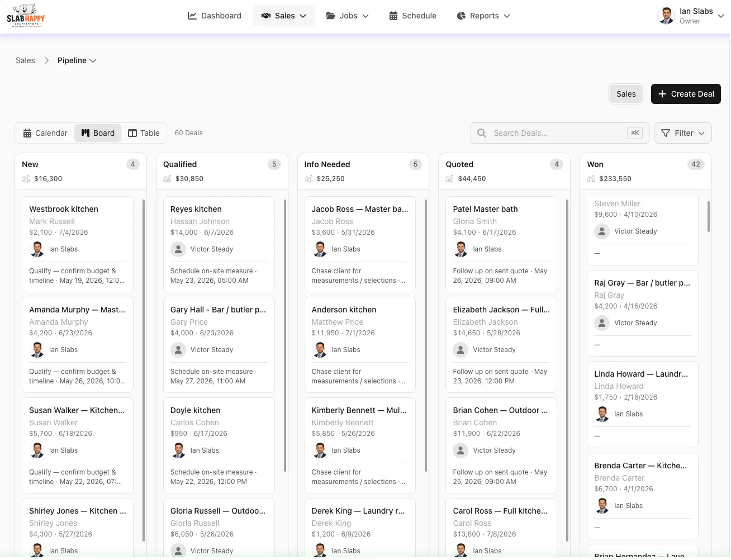Click Linda Howard client name

[619, 386]
